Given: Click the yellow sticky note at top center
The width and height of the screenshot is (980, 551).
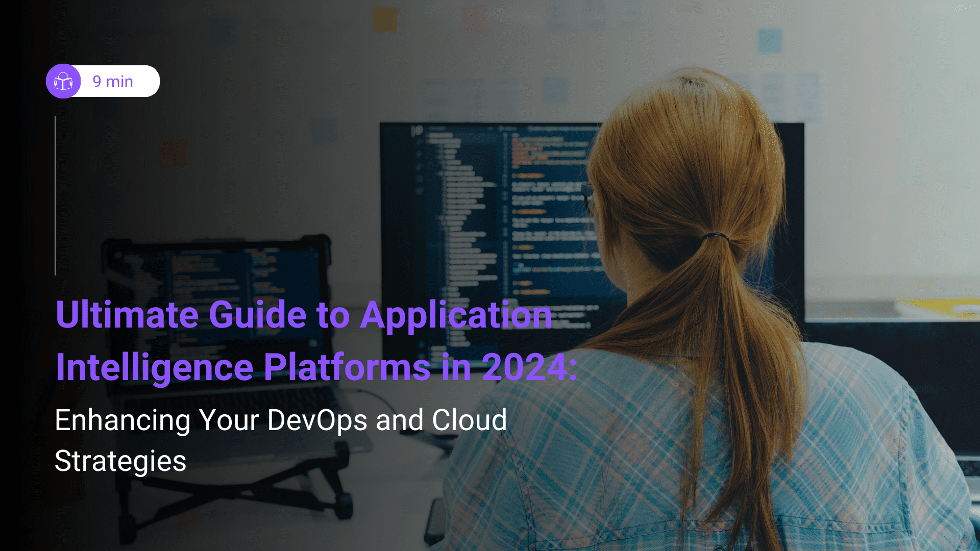Looking at the screenshot, I should (x=384, y=20).
